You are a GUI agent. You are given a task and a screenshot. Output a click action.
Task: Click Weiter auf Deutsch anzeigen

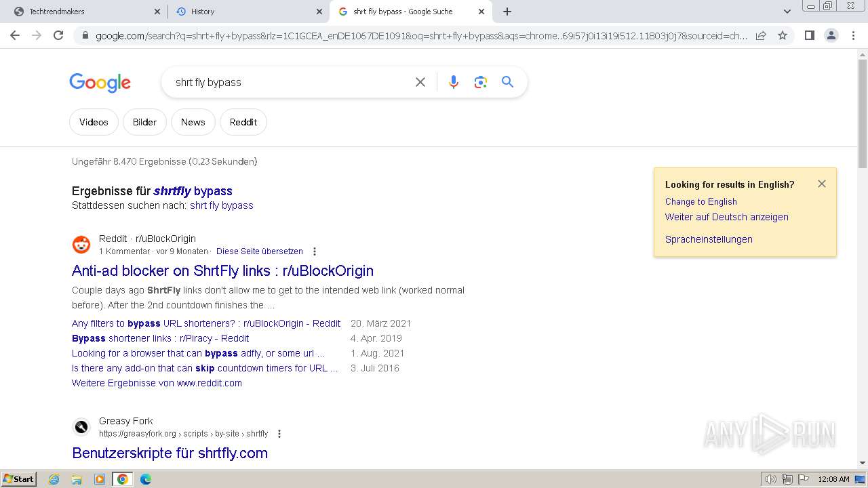coord(726,217)
